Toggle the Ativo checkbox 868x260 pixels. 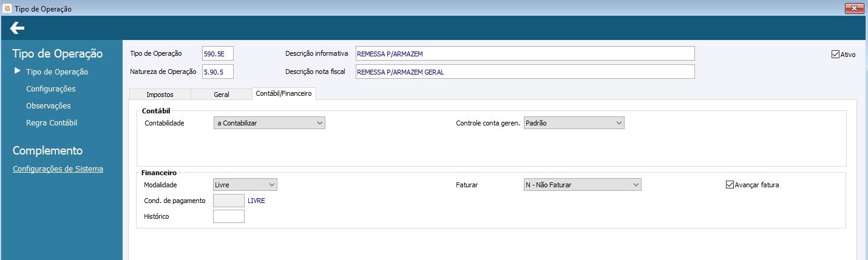(835, 54)
